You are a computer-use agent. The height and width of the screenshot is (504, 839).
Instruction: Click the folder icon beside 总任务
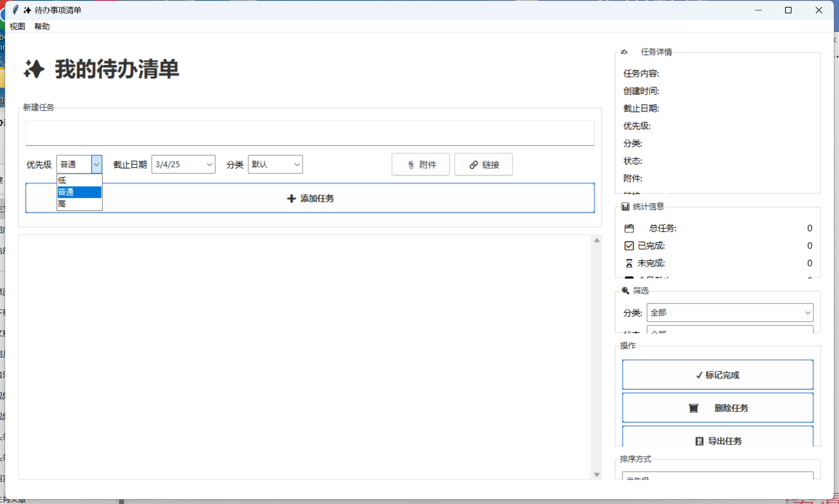click(629, 228)
